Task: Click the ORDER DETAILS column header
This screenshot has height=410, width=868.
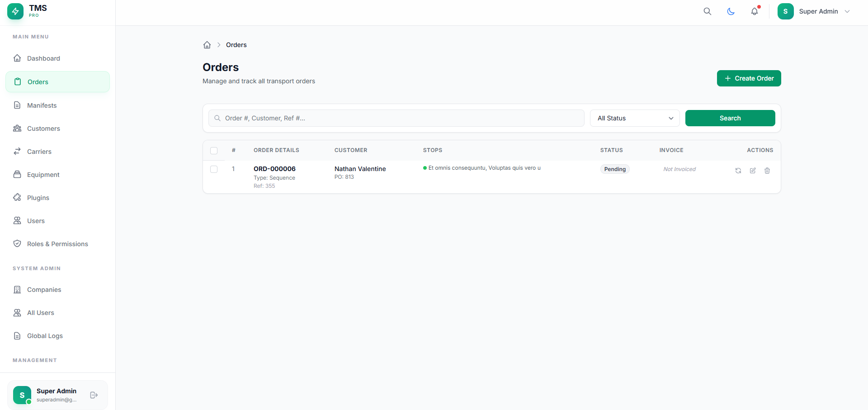Action: click(276, 150)
